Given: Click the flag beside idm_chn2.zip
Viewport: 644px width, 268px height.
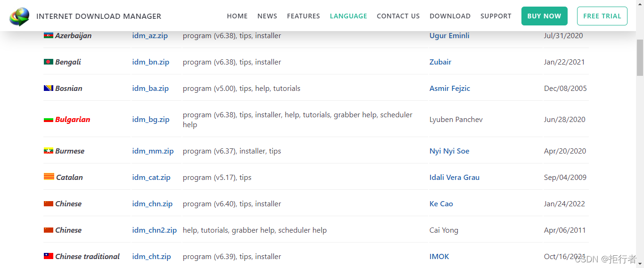Looking at the screenshot, I should tap(49, 230).
